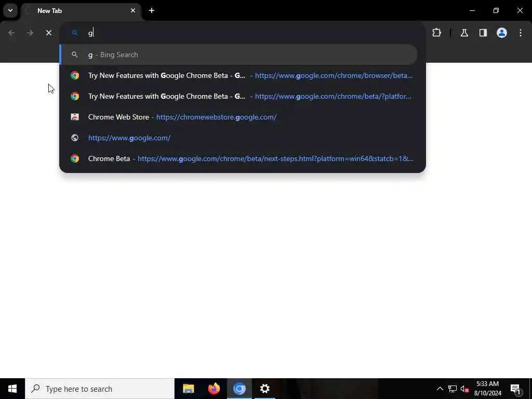Screen dimensions: 532x399
Task: Click Chrome Web Store favicon in suggestions
Action: pyautogui.click(x=75, y=117)
